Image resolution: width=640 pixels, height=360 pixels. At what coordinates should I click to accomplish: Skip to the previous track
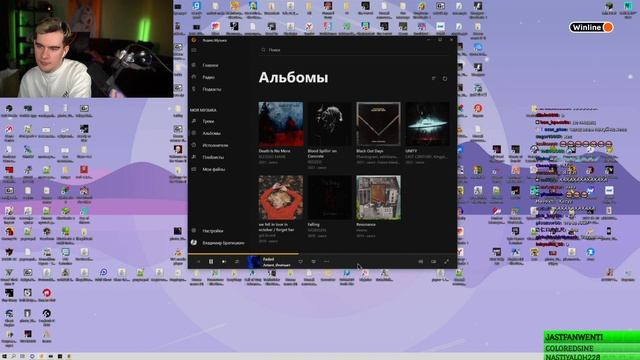point(198,262)
